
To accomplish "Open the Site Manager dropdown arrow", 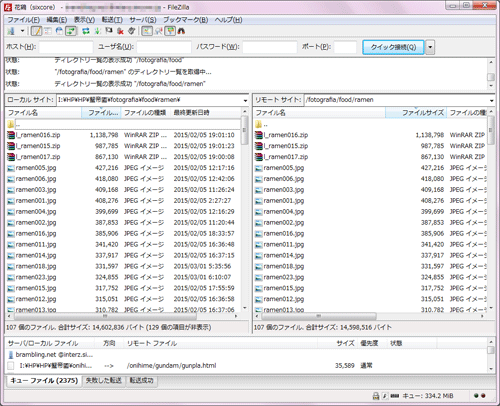I will pos(22,31).
